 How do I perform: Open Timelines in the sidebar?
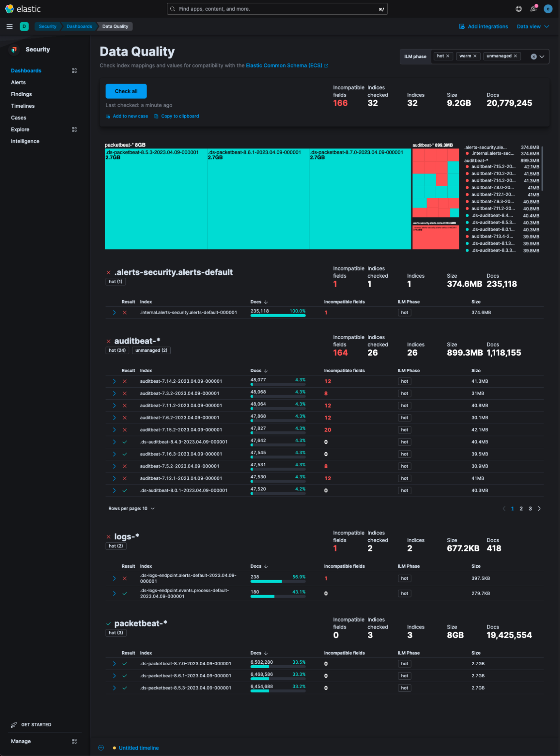tap(23, 106)
